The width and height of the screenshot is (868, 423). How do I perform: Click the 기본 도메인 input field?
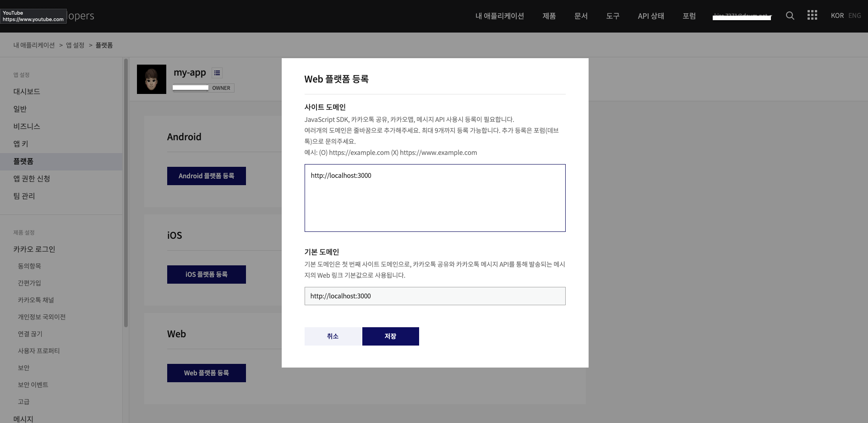pos(435,296)
